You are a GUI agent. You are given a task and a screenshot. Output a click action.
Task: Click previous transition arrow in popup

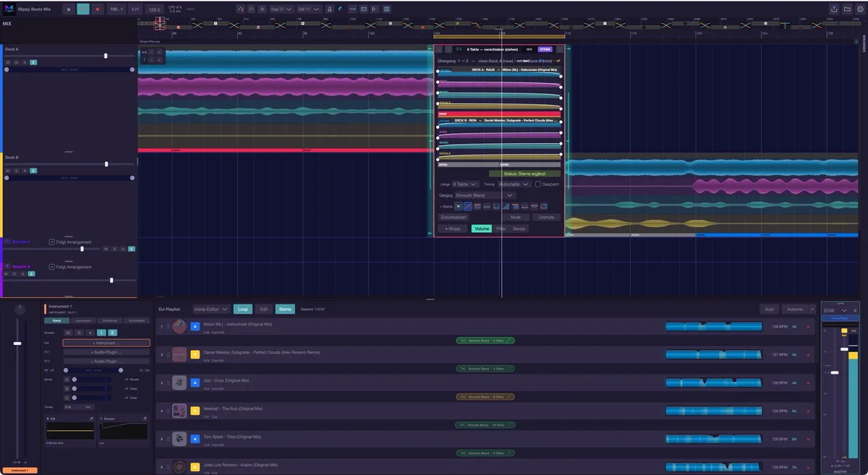(x=439, y=49)
